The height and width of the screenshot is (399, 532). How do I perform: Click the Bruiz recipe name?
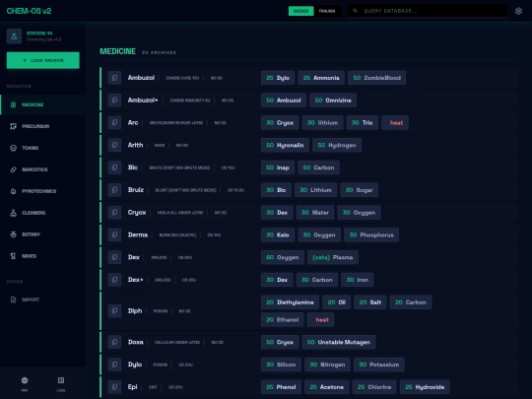[x=136, y=190]
